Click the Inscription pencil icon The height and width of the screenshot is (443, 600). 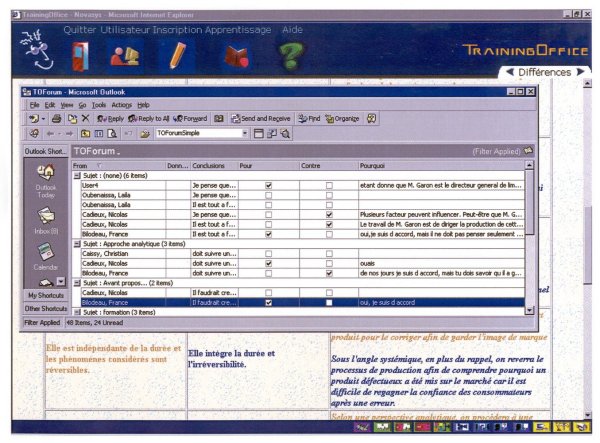(x=177, y=56)
